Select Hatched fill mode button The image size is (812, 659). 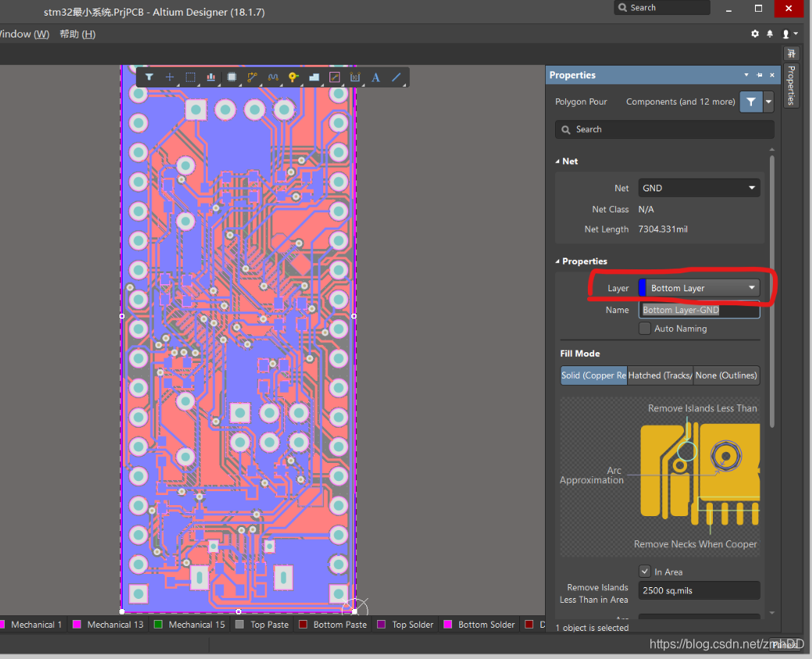[660, 376]
